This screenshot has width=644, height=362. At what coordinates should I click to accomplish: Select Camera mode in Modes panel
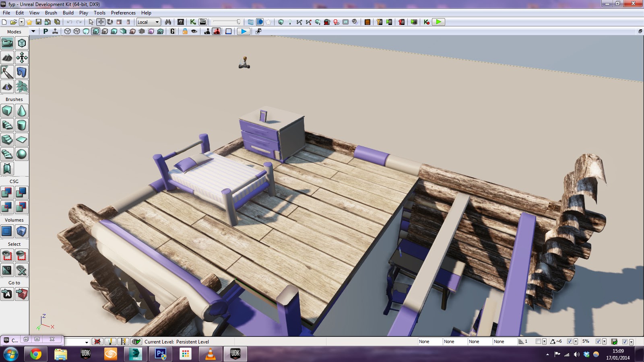click(7, 43)
